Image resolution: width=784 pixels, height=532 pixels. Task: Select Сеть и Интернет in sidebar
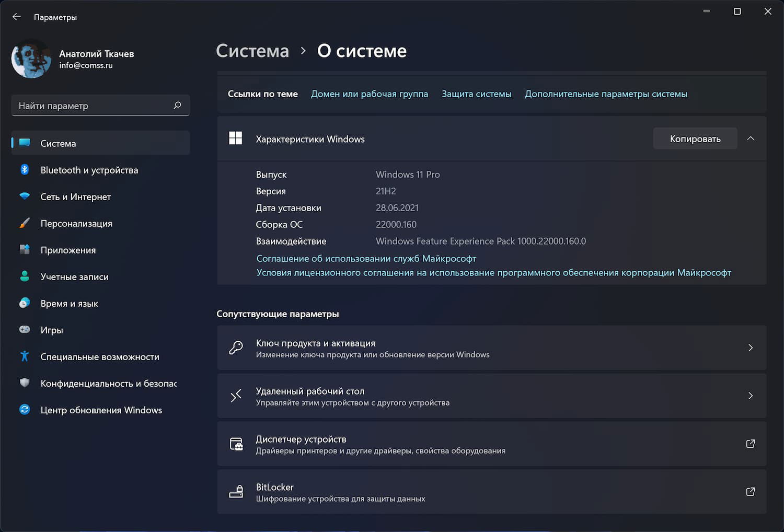click(75, 196)
